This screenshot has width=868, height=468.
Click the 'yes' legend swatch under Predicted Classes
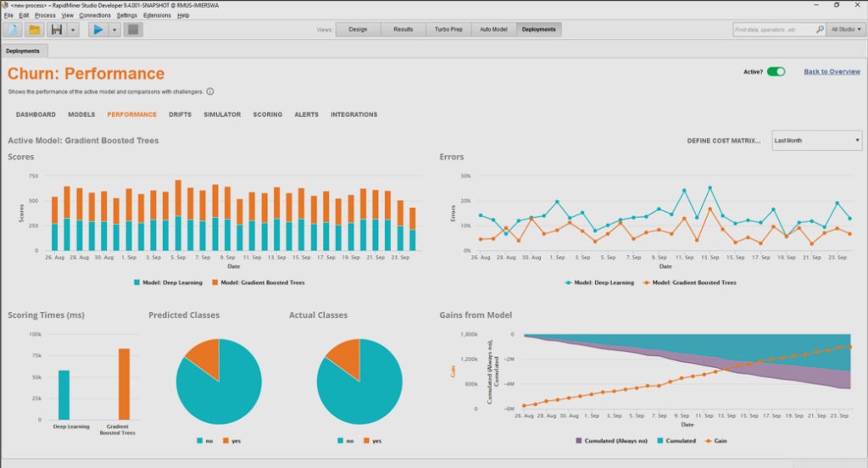click(x=225, y=441)
